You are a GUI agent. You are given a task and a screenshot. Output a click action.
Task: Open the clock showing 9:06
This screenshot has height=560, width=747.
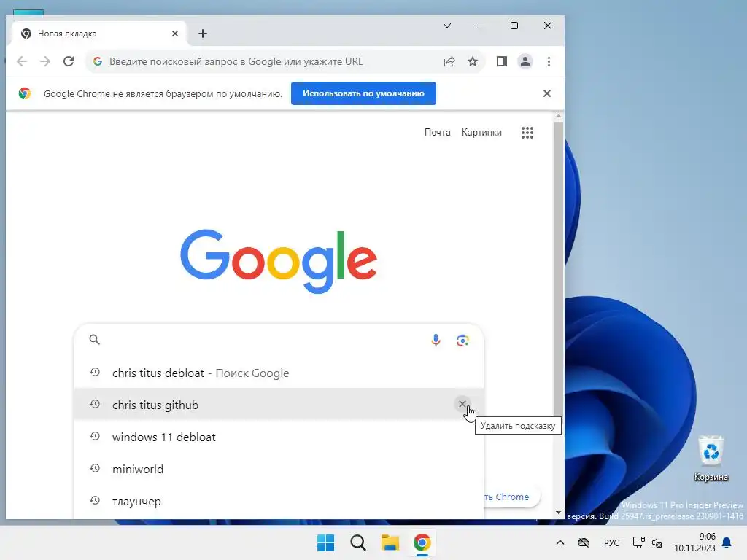coord(694,542)
